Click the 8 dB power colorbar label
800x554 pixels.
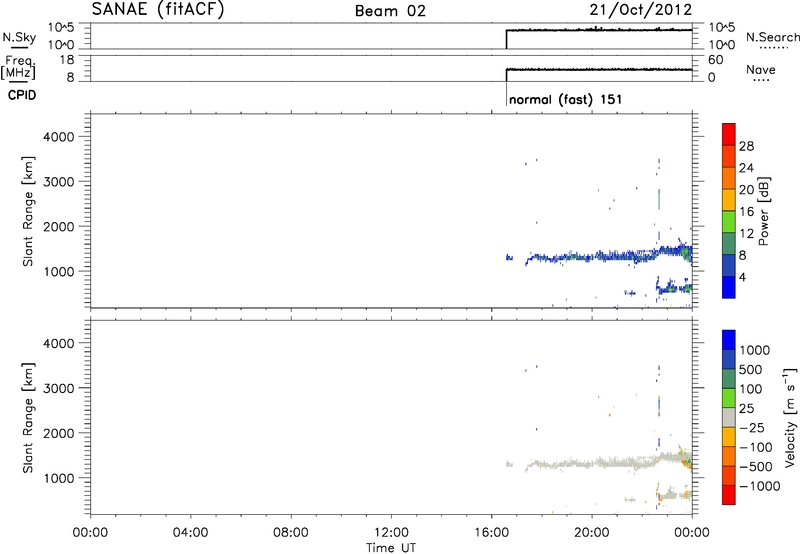pos(743,255)
